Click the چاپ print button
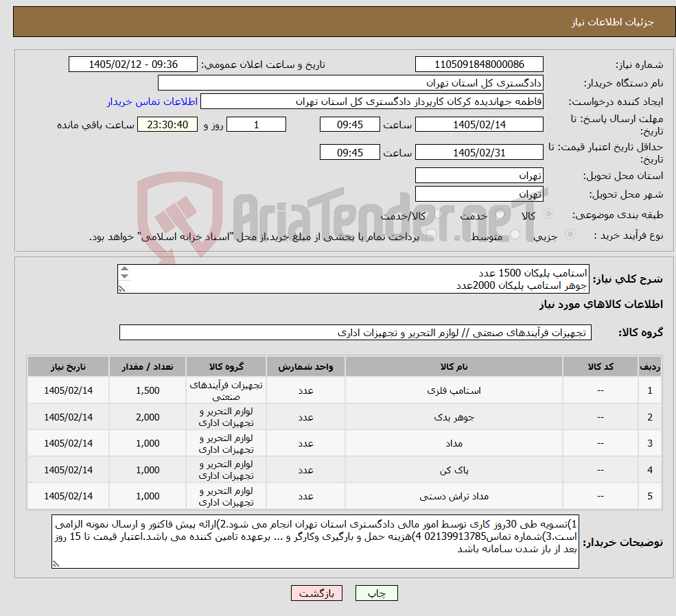Viewport: 676px width, 616px height. tap(376, 593)
